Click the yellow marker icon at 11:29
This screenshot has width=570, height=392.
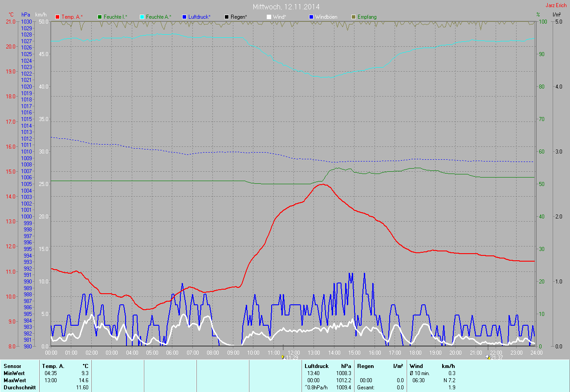point(283,357)
